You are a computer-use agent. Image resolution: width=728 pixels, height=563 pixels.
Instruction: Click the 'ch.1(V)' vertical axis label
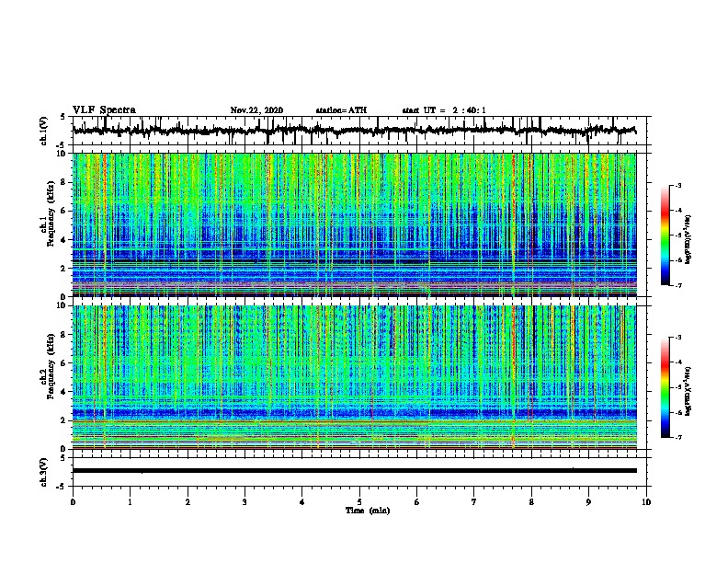(44, 131)
